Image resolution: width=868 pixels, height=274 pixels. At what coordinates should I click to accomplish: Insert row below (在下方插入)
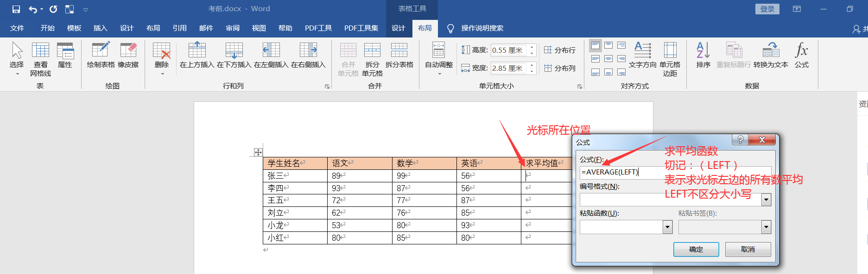pyautogui.click(x=234, y=55)
